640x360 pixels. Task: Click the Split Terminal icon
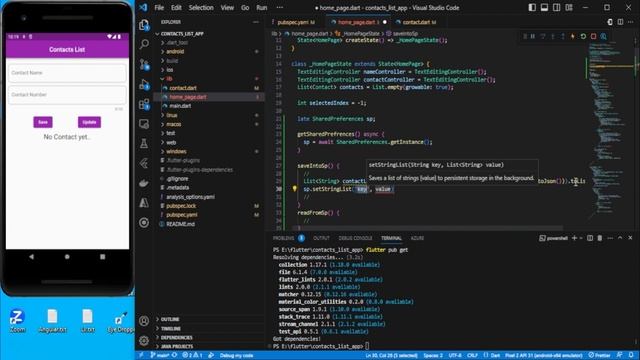[x=590, y=238]
